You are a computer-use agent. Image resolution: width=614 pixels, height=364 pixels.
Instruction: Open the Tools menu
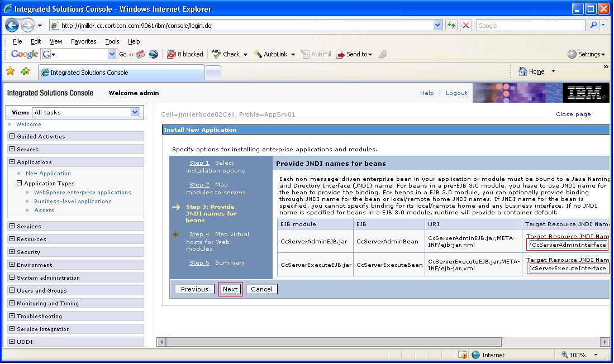point(112,41)
